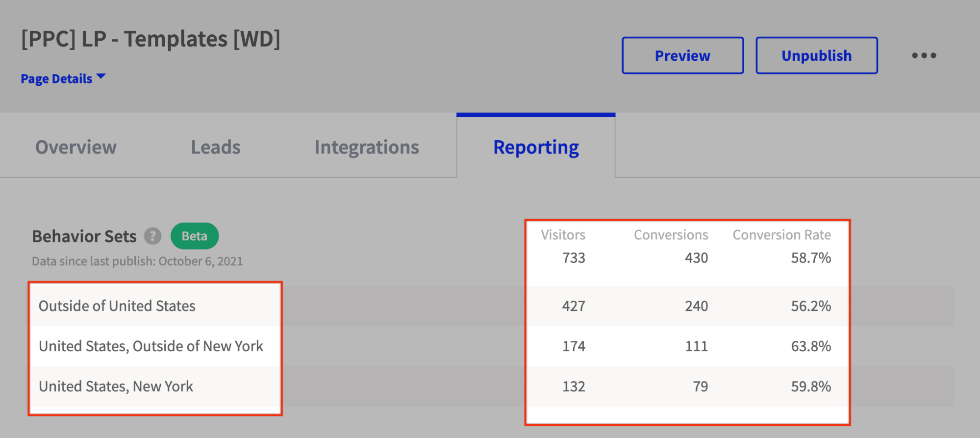Click the data since last publish date text

point(137,261)
